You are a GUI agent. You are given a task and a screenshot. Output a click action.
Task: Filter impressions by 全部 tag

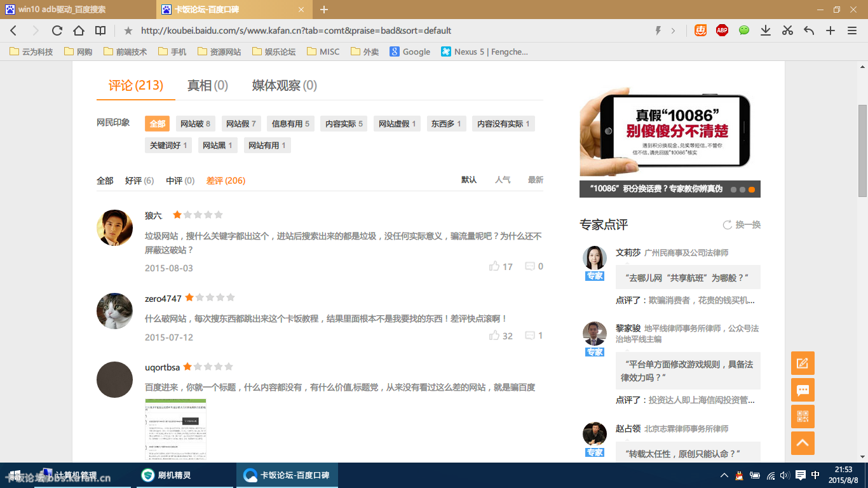tap(158, 124)
